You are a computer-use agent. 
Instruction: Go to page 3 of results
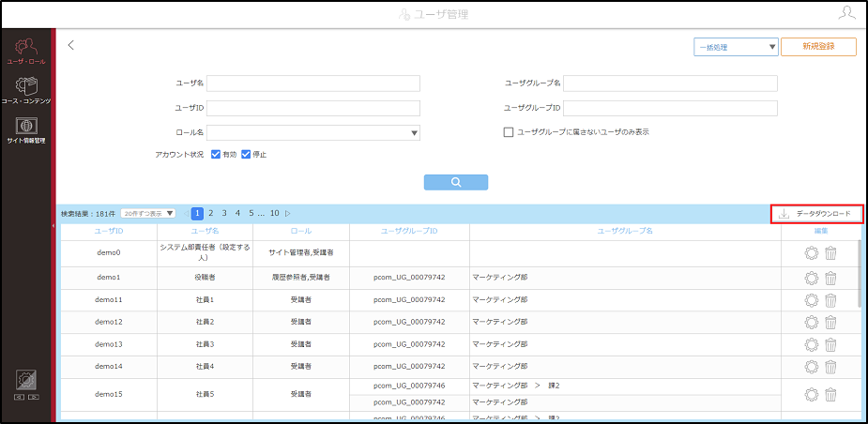[224, 213]
